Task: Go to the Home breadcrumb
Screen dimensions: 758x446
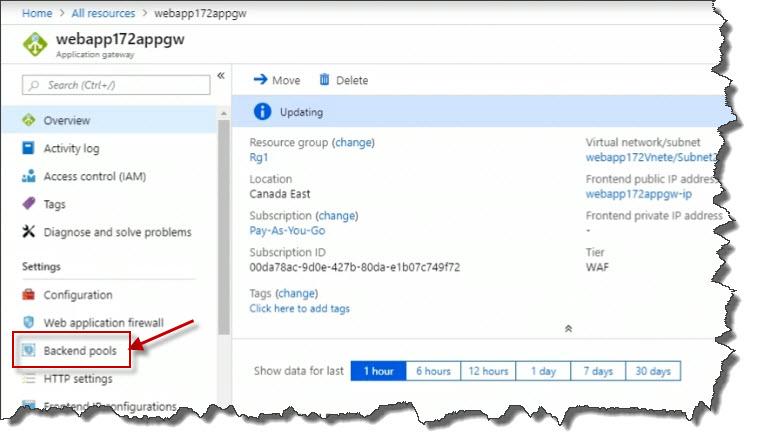Action: [x=37, y=13]
